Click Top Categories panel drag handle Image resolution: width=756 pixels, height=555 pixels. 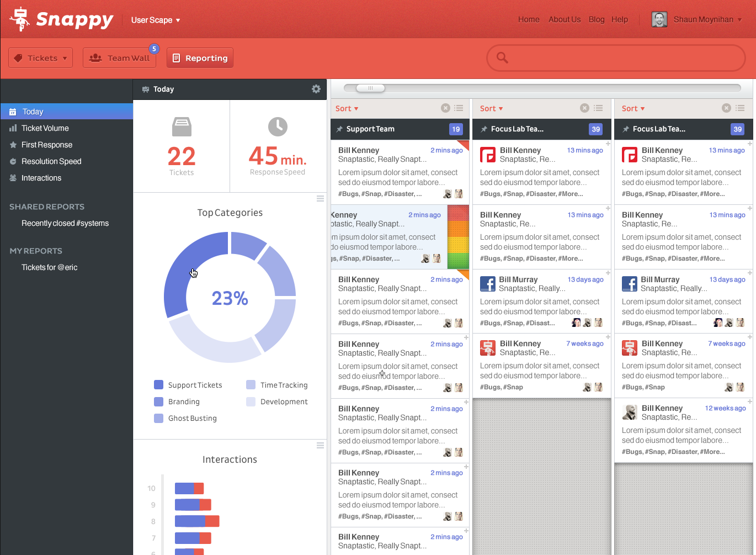(x=320, y=198)
